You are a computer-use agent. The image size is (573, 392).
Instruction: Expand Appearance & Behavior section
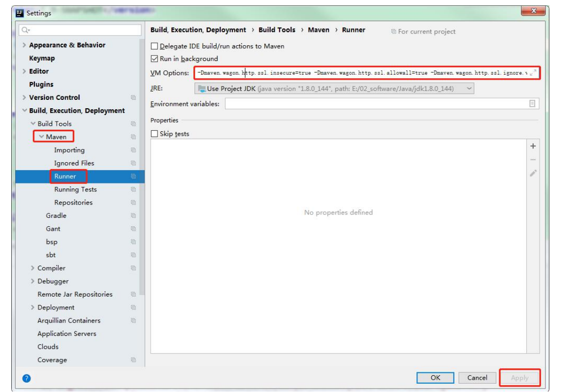[x=24, y=45]
